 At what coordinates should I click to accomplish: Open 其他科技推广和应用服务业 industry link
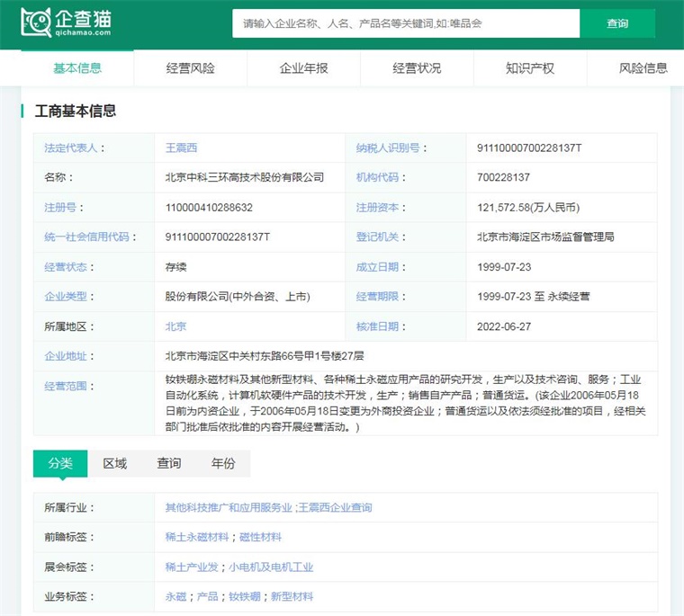click(229, 507)
